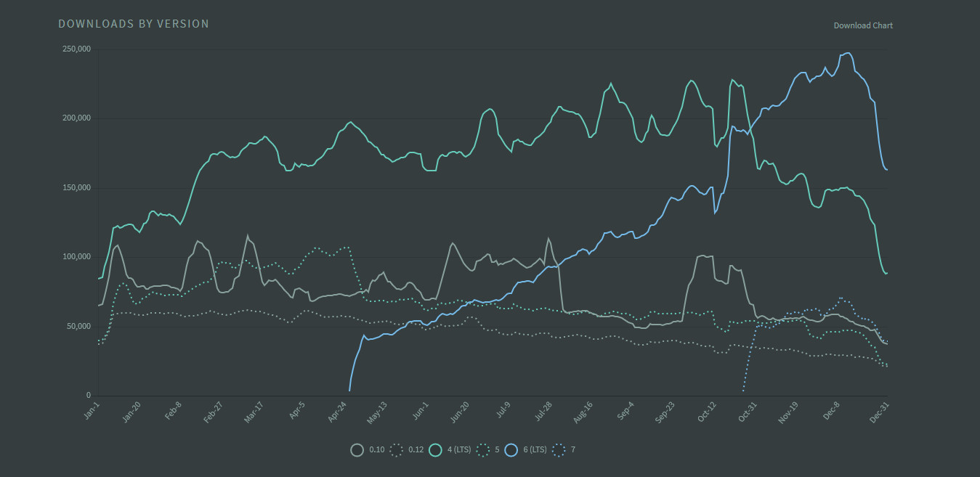The width and height of the screenshot is (980, 477).
Task: Click the gray solid circle for version 0.10
Action: 357,450
